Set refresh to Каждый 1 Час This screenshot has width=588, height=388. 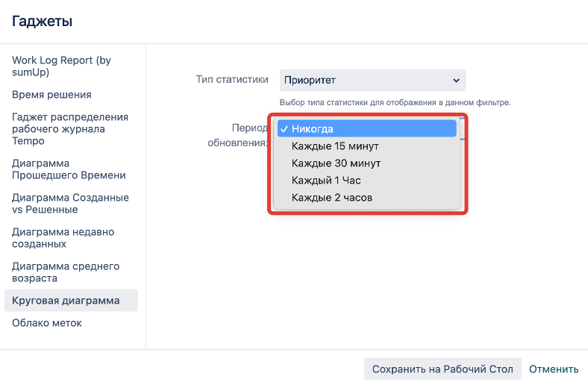tap(326, 181)
